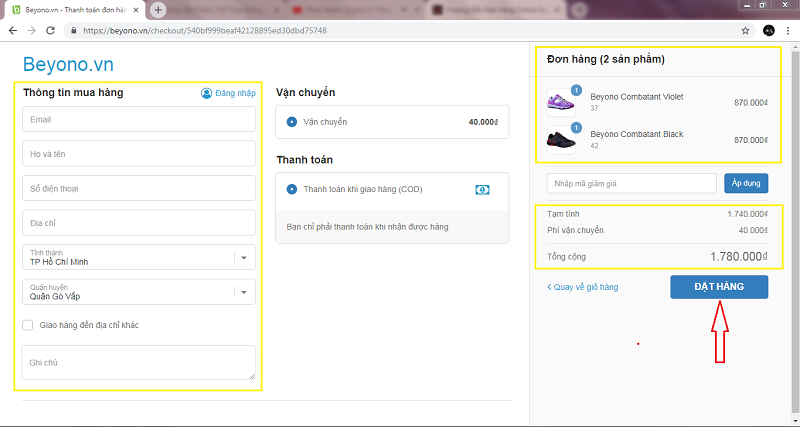Open the Tỉnh thành dropdown
Screen dimensions: 800x427
pos(139,257)
